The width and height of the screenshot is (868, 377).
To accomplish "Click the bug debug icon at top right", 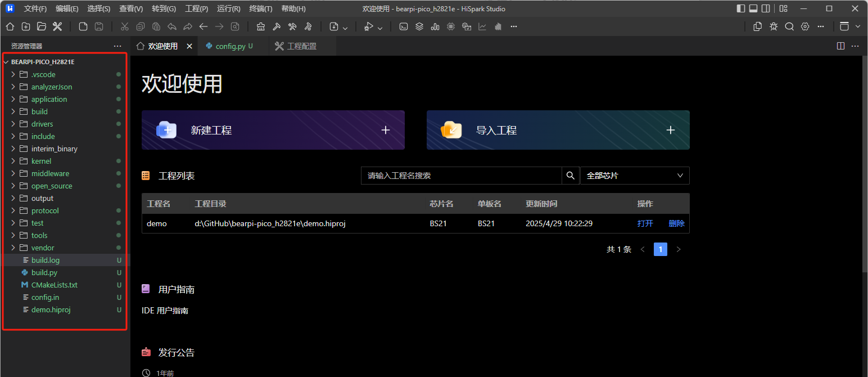I will tap(774, 26).
